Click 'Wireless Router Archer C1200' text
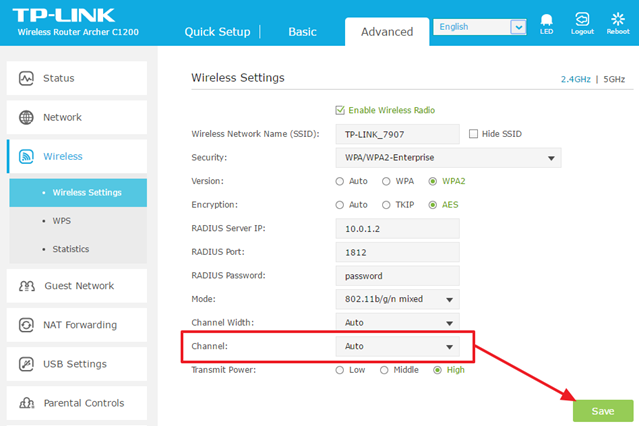 pos(78,32)
